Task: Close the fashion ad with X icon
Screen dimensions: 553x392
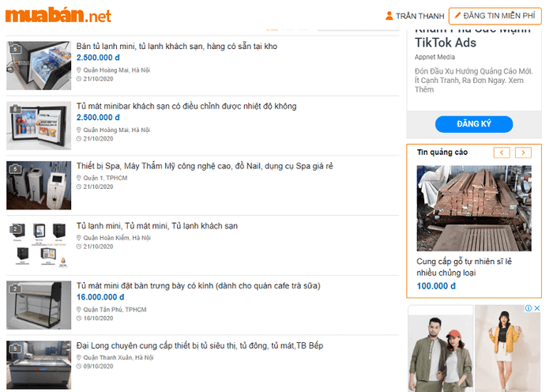Action: tap(536, 308)
